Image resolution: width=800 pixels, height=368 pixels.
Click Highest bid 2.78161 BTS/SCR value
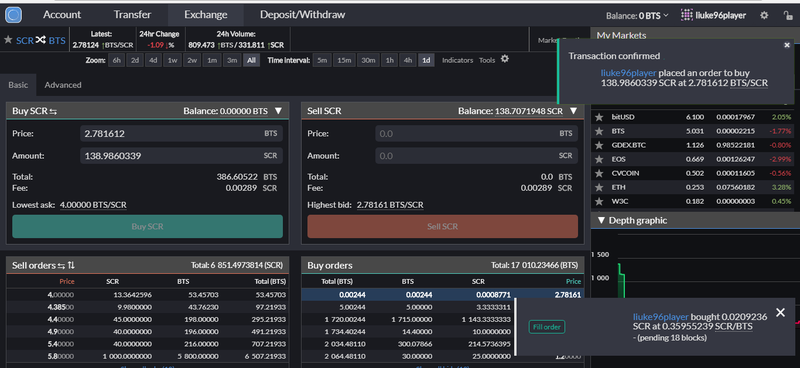[390, 205]
